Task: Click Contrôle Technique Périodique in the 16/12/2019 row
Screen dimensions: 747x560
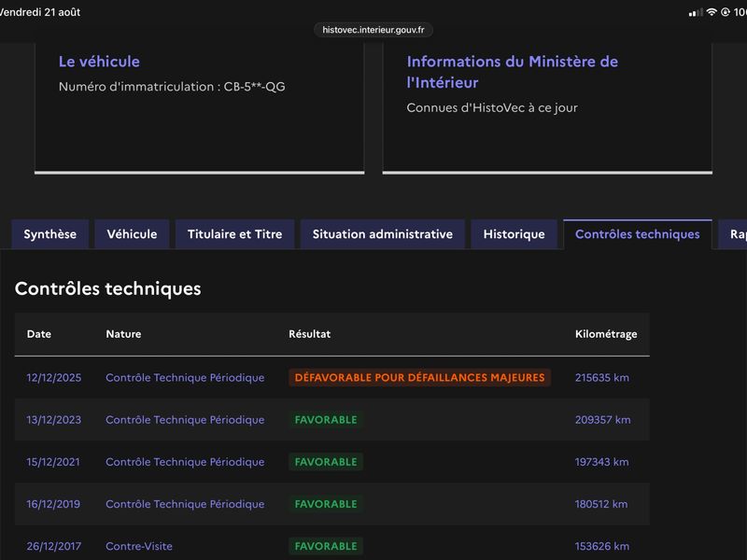Action: (x=185, y=504)
